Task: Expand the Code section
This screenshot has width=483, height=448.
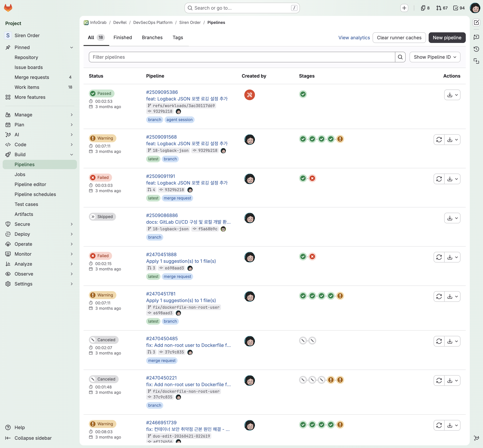Action: point(40,145)
